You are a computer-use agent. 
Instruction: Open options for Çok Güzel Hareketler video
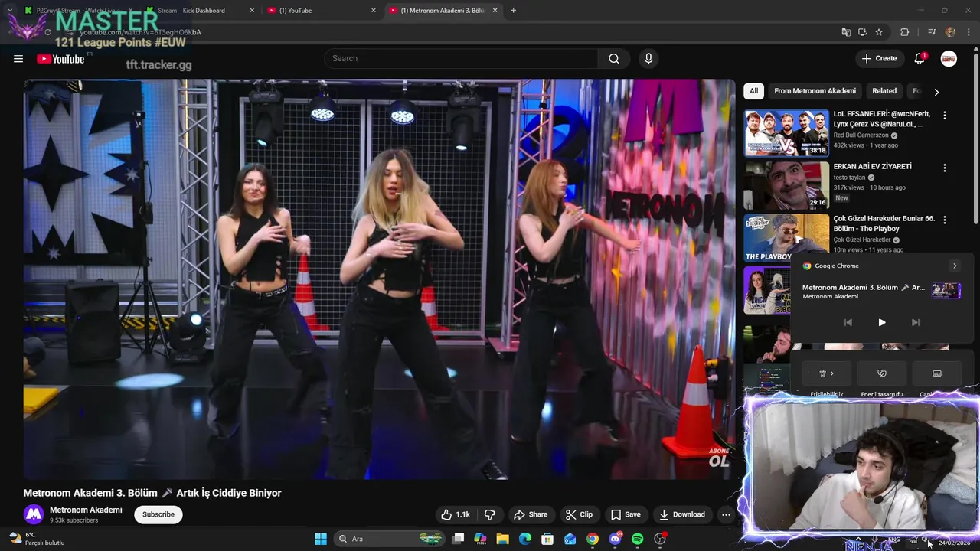coord(944,220)
